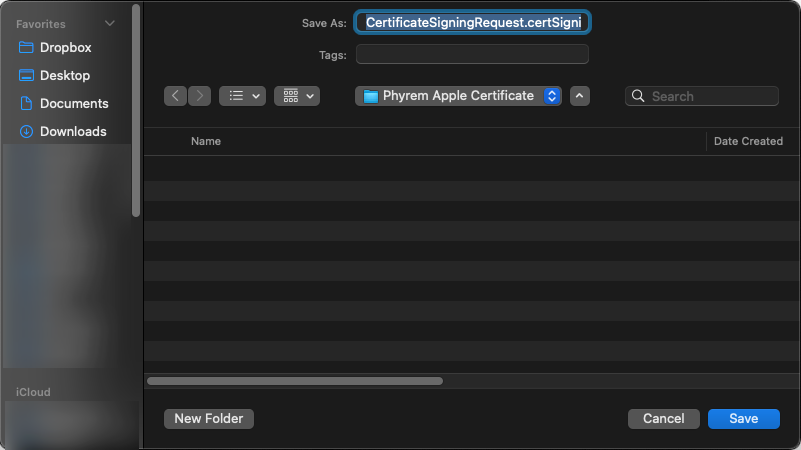
Task: Click the back navigation arrow
Action: [x=176, y=96]
